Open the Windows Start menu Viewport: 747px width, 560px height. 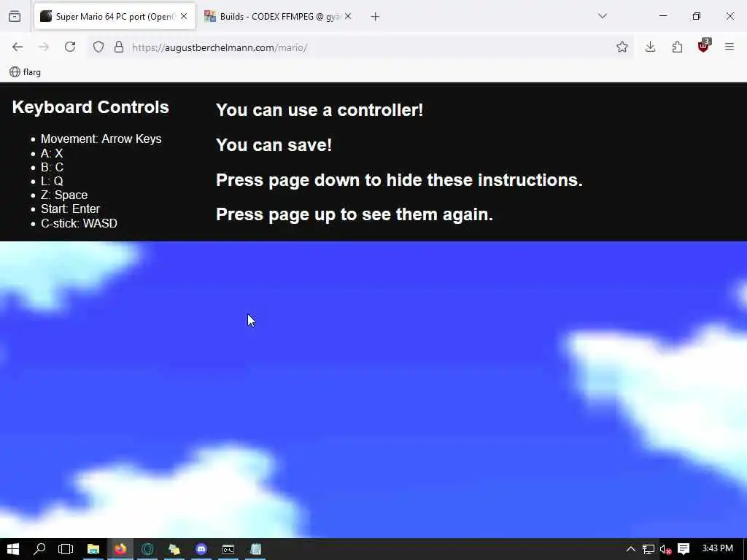click(x=13, y=549)
